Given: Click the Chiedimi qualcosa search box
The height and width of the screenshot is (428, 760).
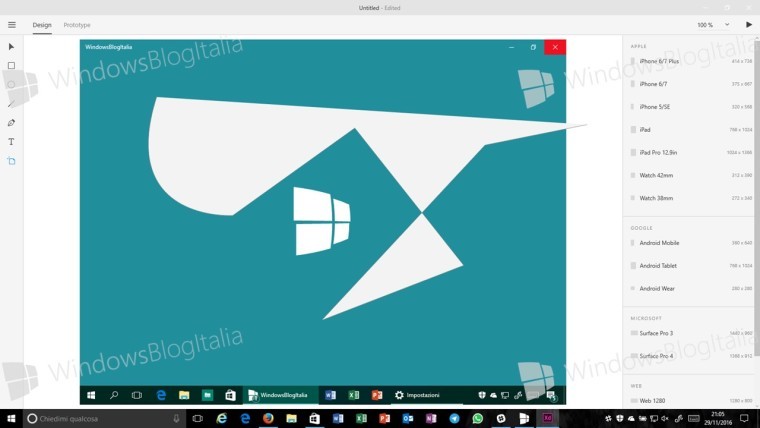Looking at the screenshot, I should coord(105,418).
